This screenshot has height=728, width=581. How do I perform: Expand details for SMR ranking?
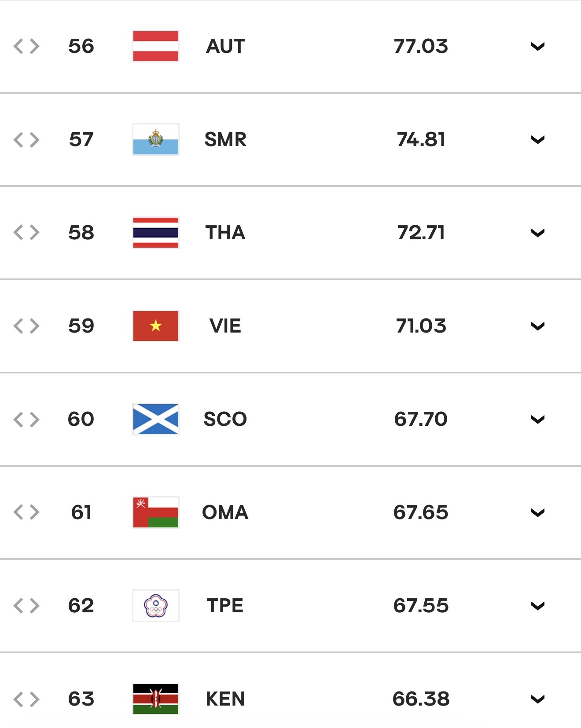pos(538,139)
